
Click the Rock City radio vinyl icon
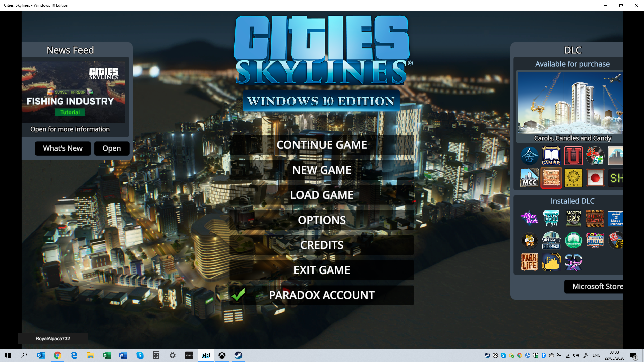coord(529,240)
